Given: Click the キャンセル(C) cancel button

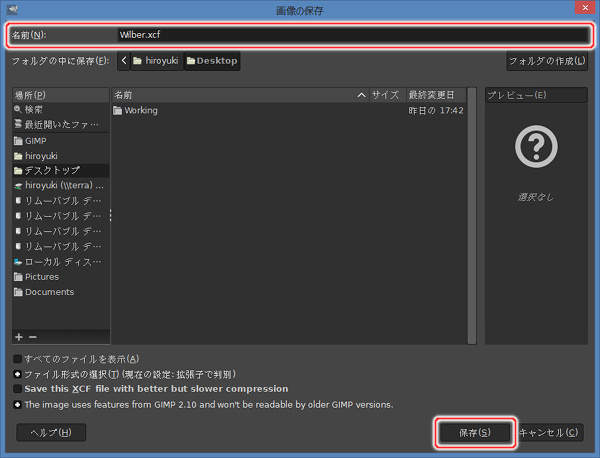Looking at the screenshot, I should (549, 433).
